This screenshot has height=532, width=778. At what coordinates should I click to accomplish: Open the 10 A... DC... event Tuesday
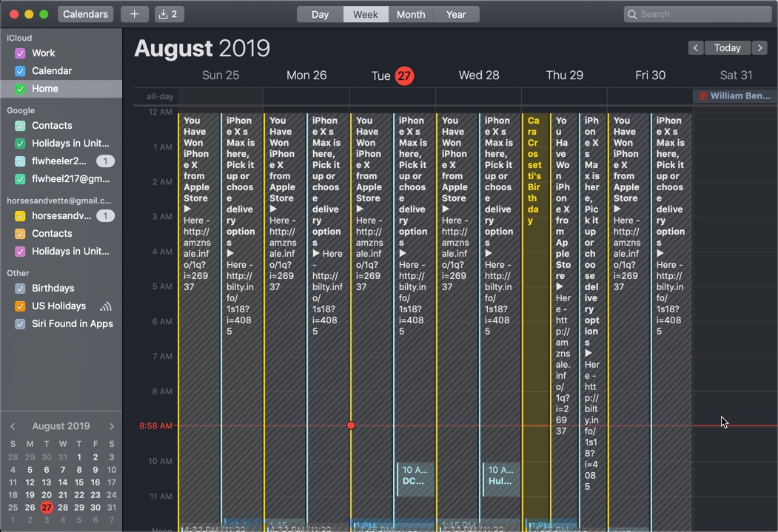pos(415,479)
